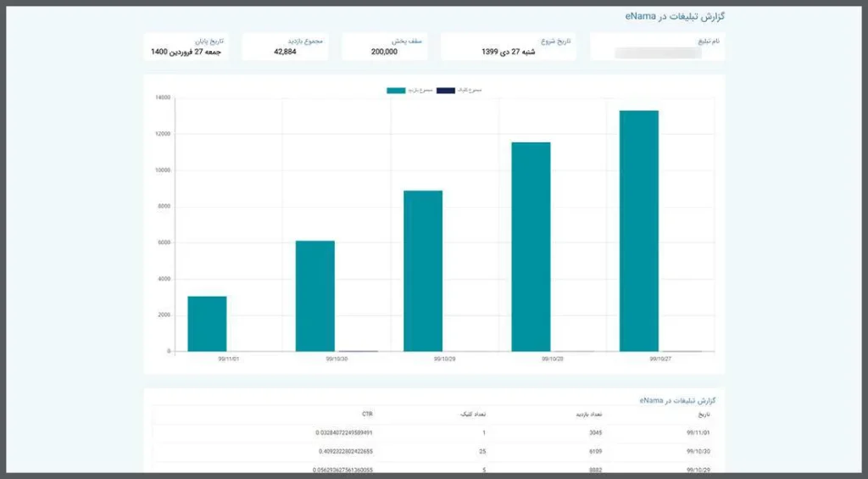868x479 pixels.
Task: Click the blurred ad name field
Action: tap(658, 53)
